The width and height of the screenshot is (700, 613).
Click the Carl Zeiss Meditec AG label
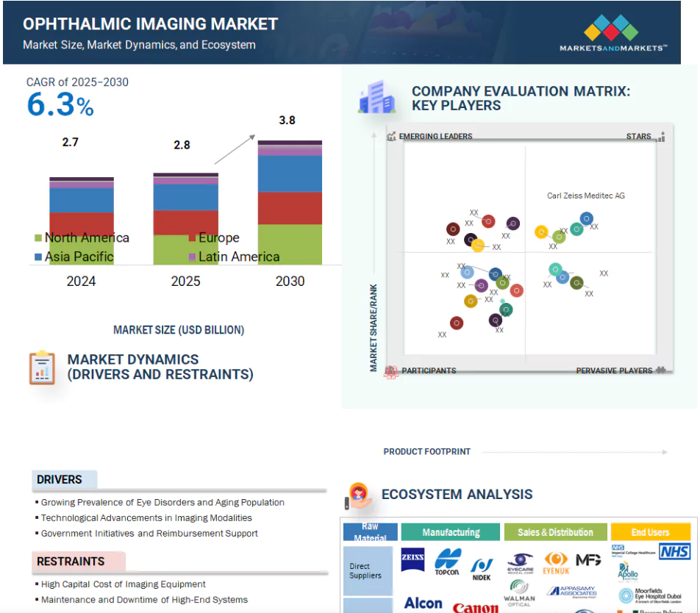pos(585,196)
